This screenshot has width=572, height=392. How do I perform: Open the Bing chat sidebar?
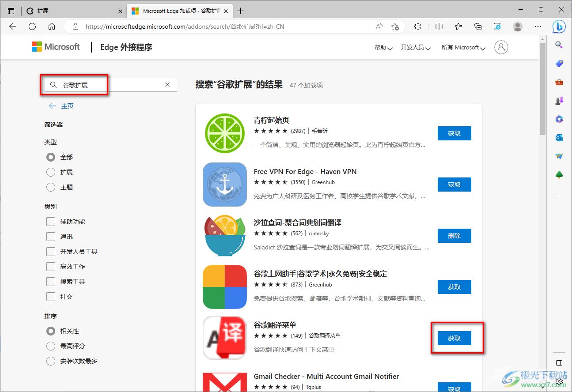pos(559,26)
